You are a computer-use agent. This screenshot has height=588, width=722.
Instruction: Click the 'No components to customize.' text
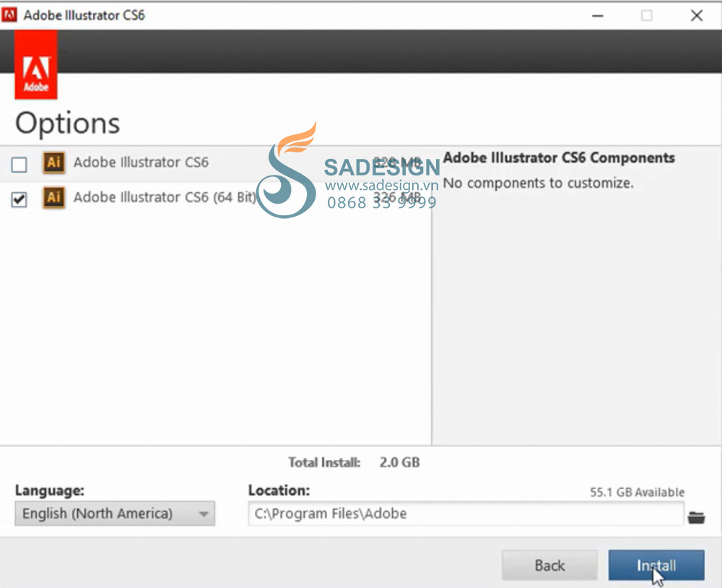[538, 183]
